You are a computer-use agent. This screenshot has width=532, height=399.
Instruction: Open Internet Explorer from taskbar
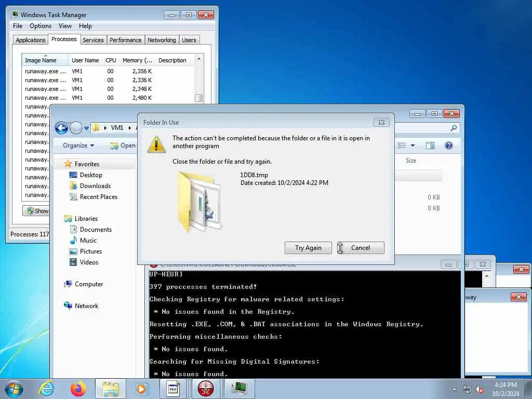pyautogui.click(x=46, y=389)
